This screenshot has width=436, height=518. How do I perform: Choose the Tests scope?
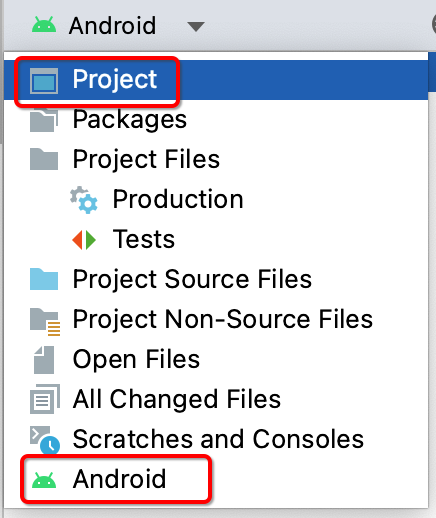point(216,239)
